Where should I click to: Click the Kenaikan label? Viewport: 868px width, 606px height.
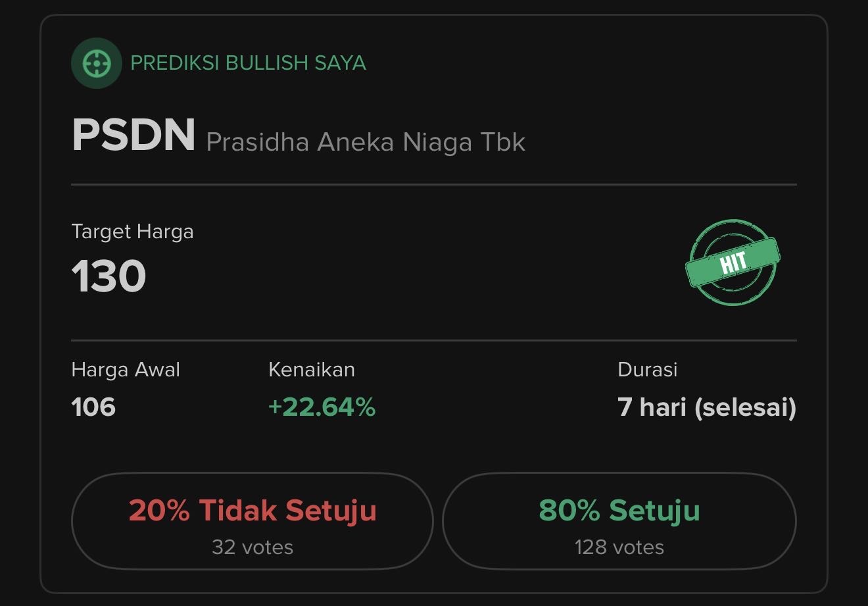tap(312, 370)
